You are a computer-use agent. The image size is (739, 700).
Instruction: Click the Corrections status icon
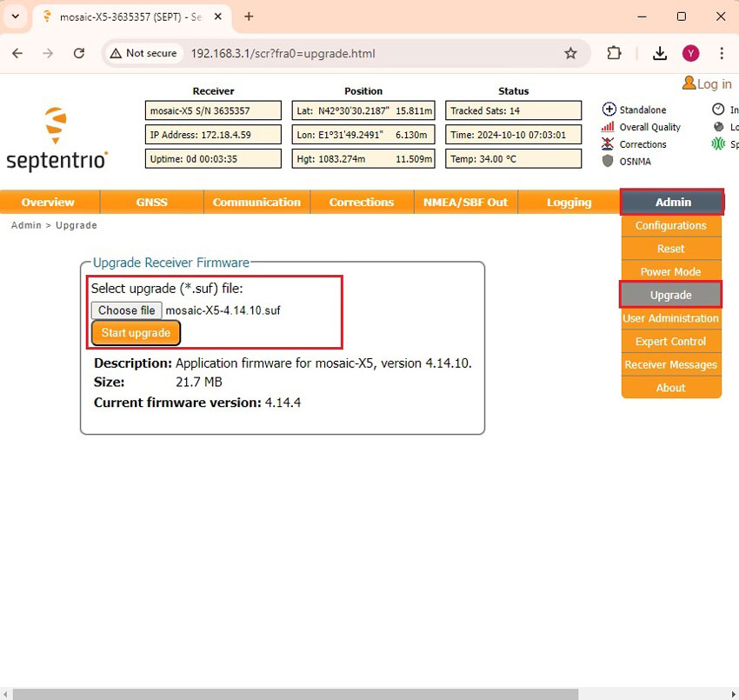(x=609, y=144)
